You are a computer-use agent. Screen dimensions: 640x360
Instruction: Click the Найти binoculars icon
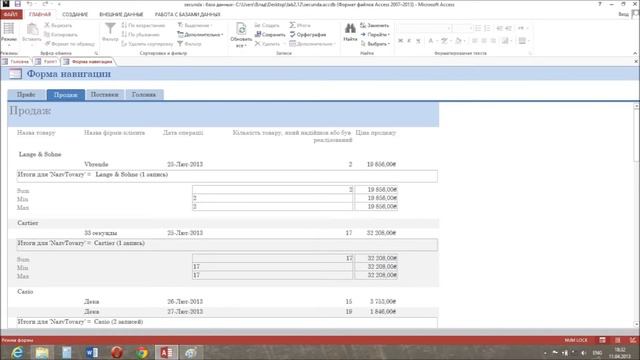tap(350, 29)
